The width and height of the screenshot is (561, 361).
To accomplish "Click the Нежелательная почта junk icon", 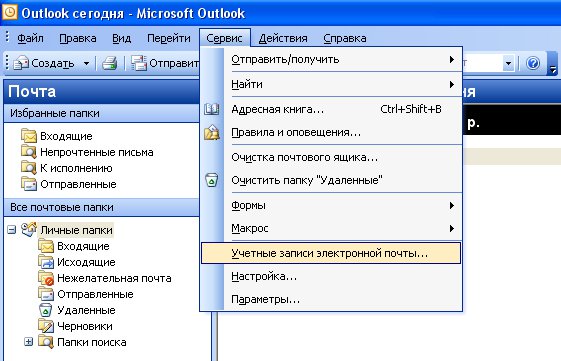I will coord(46,278).
